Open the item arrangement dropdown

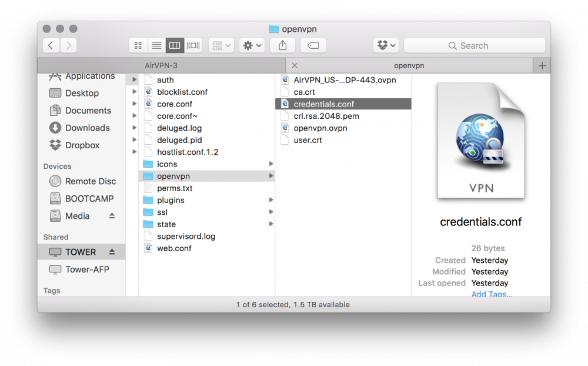tap(221, 45)
